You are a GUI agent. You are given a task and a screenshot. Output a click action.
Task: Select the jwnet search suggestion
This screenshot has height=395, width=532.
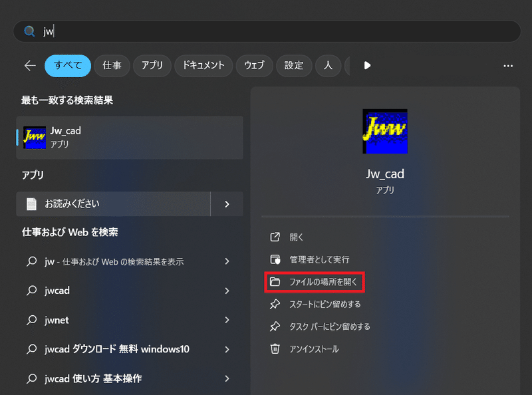point(57,320)
